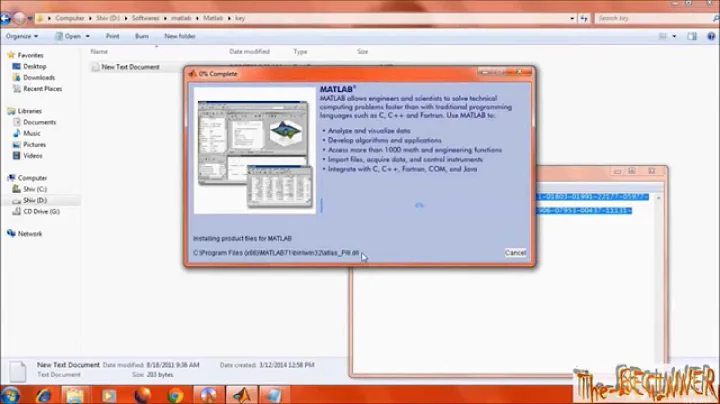This screenshot has height=404, width=720.
Task: Expand the Open button dropdown arrow
Action: pyautogui.click(x=88, y=36)
